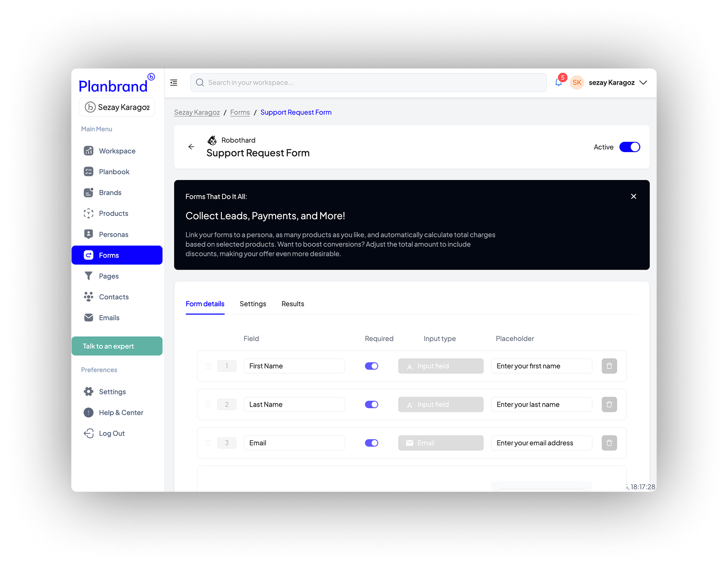Click the Talk to an expert button

click(117, 346)
